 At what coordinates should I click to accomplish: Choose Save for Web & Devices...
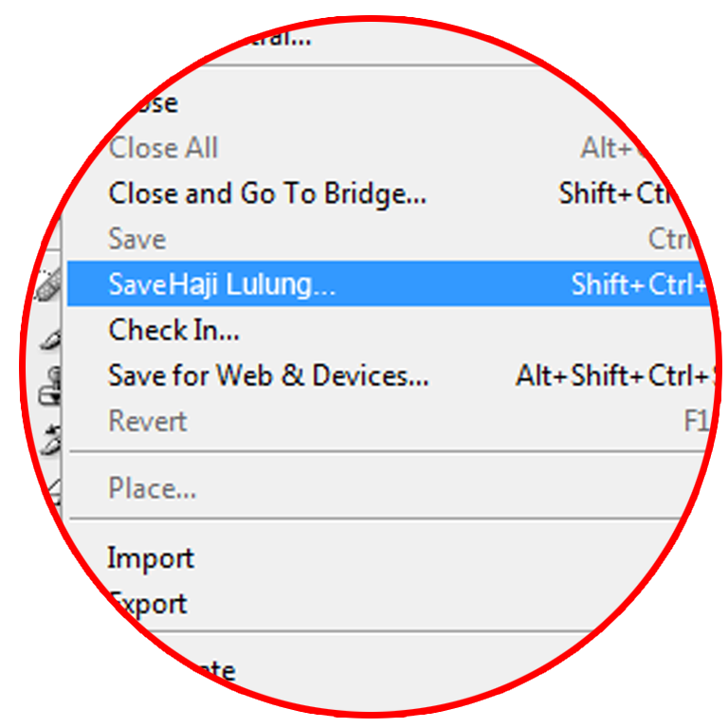(268, 375)
